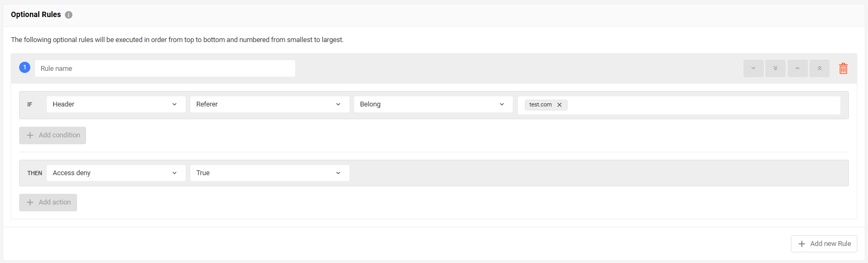Move rule up one position
The image size is (868, 263).
(x=797, y=68)
